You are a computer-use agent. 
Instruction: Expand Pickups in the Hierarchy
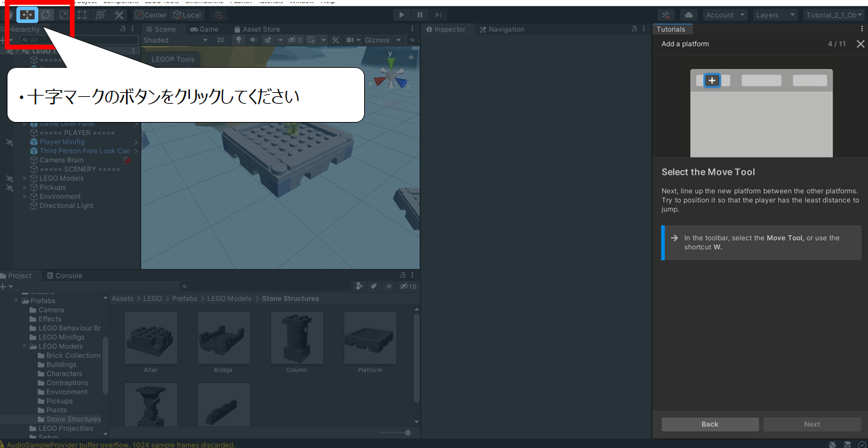pyautogui.click(x=26, y=188)
